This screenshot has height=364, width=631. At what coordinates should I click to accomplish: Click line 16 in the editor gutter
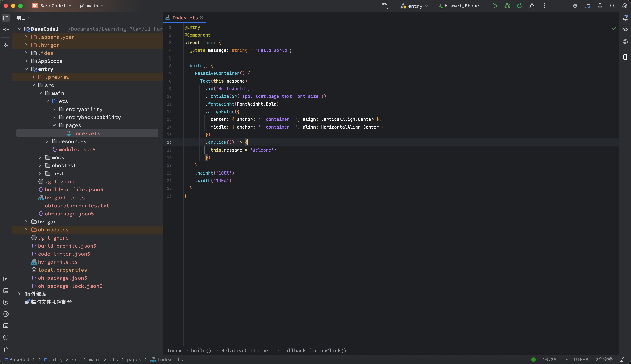pyautogui.click(x=169, y=142)
